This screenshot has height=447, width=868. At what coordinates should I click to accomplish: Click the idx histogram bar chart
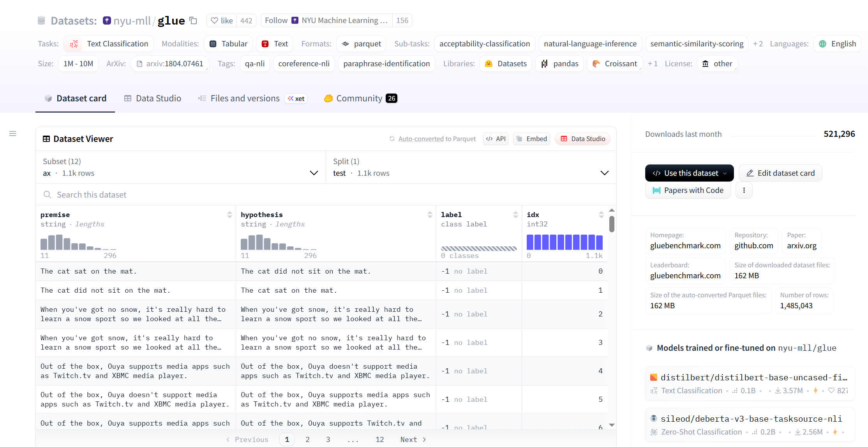[x=564, y=242]
